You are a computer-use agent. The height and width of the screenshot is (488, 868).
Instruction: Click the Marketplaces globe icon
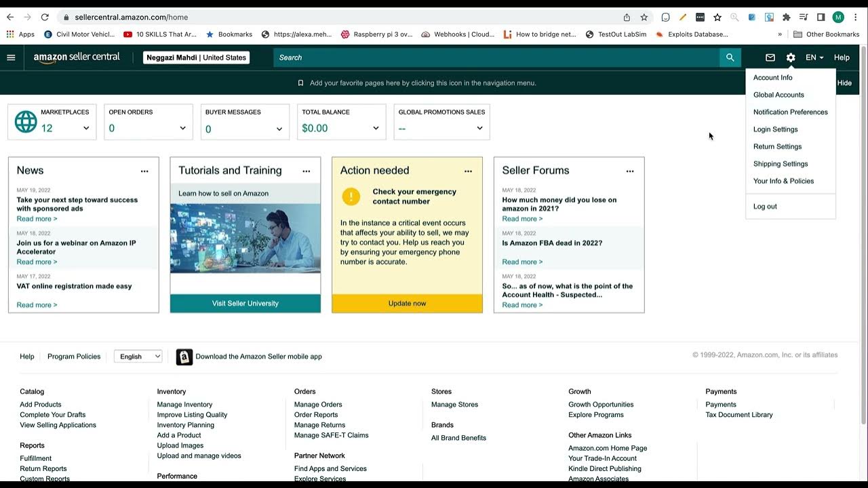click(x=26, y=122)
